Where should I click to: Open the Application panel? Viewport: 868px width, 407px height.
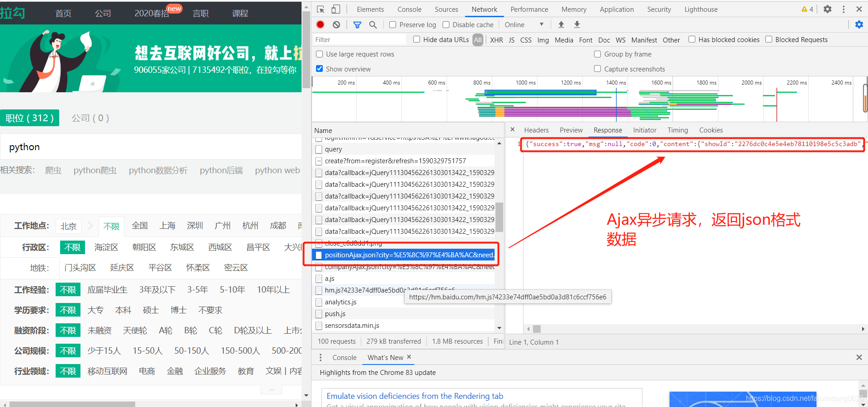coord(617,9)
